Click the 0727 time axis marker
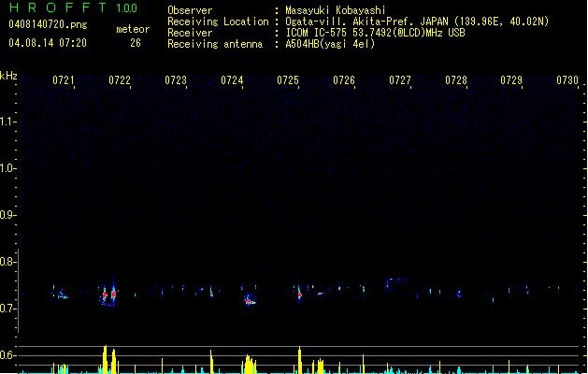The image size is (588, 374). 400,80
